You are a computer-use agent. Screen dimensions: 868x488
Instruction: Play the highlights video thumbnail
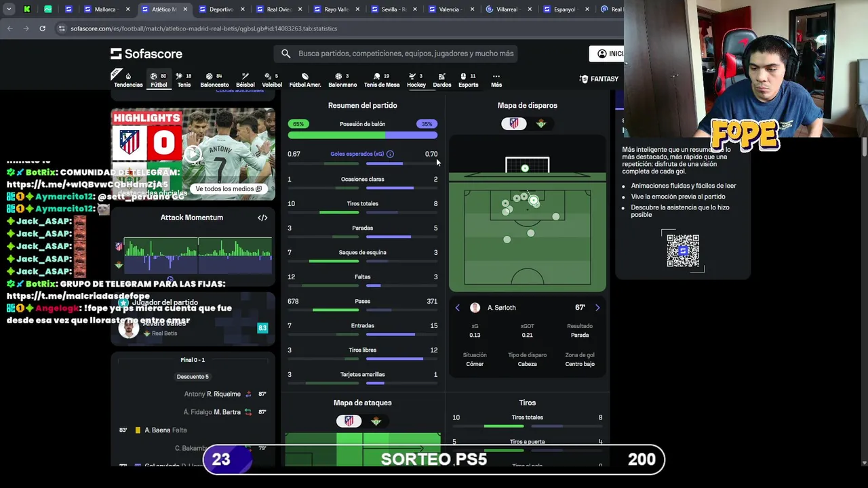tap(193, 155)
